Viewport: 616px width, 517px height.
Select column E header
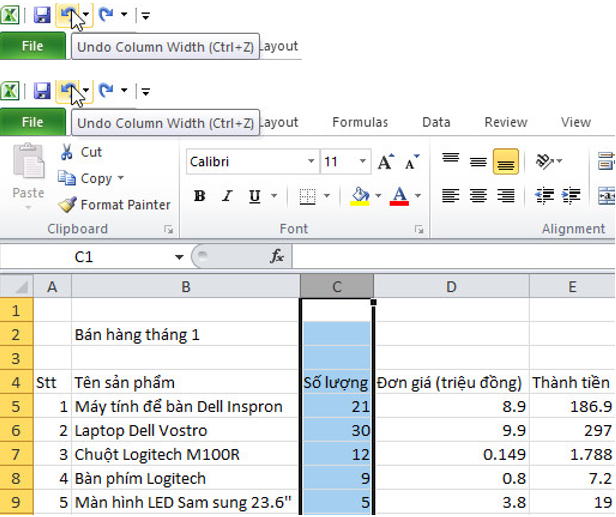pyautogui.click(x=572, y=286)
